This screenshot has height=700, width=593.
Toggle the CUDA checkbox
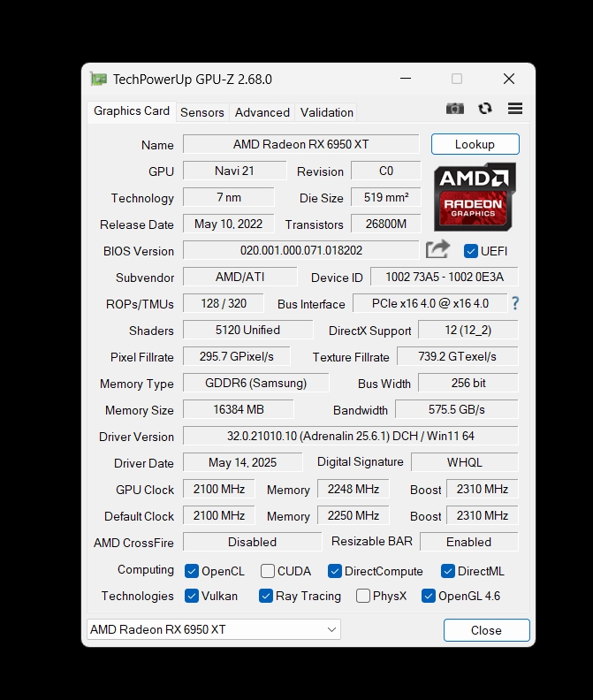pyautogui.click(x=268, y=571)
